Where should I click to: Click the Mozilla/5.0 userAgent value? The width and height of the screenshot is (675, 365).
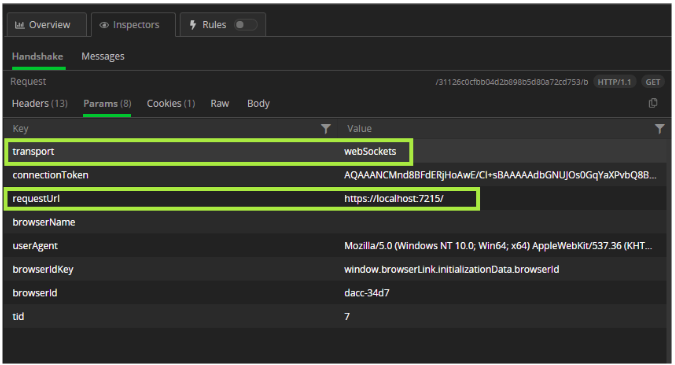[x=498, y=246]
